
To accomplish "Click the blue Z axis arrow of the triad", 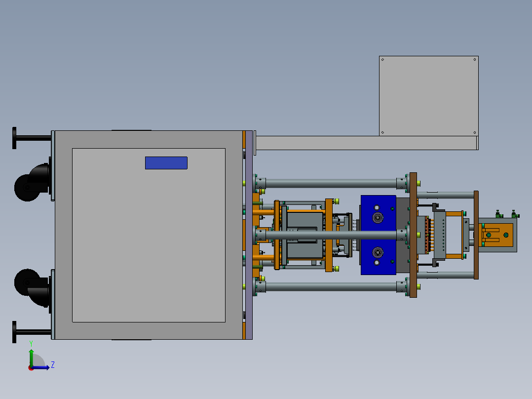I will tap(40, 367).
